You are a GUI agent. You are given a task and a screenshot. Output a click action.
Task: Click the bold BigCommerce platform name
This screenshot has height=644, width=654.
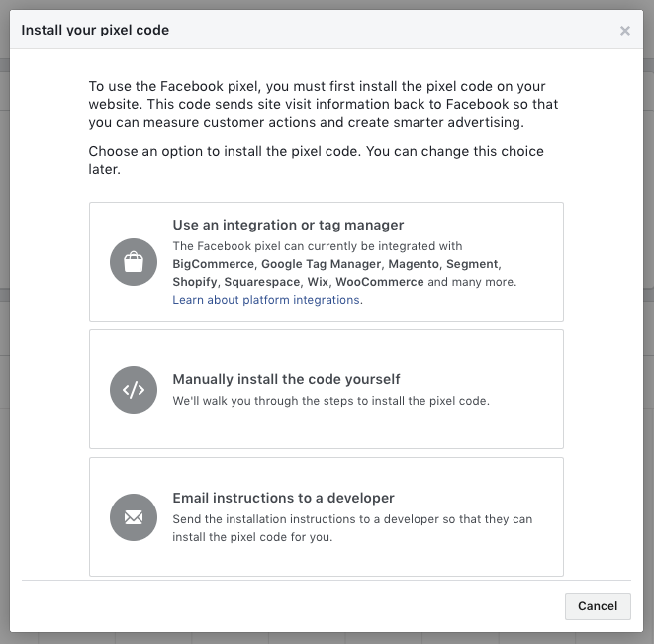point(215,264)
